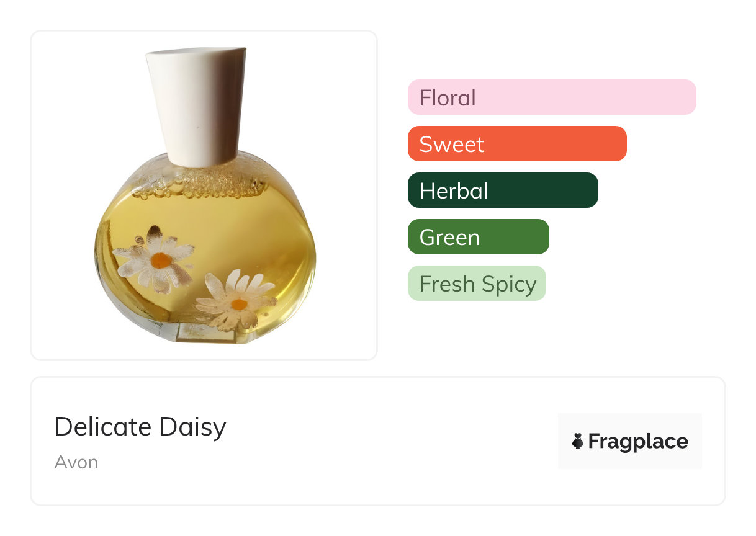Click the pink Floral accord bar
756x536 pixels.
pyautogui.click(x=551, y=97)
